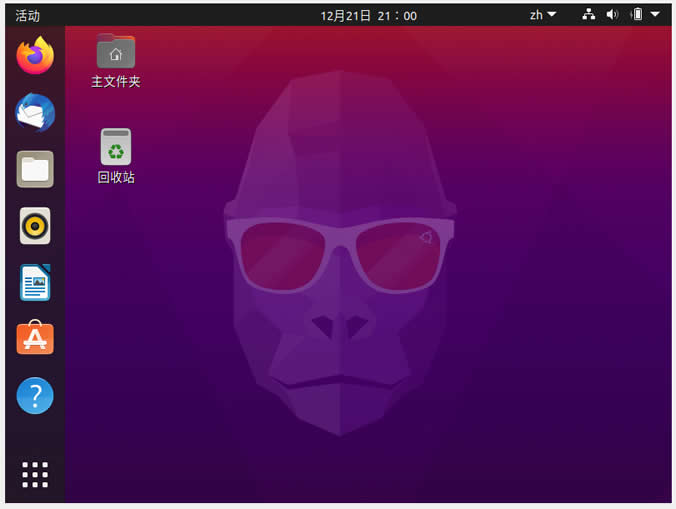This screenshot has height=509, width=676.
Task: Open the zh input source menu
Action: [x=543, y=15]
